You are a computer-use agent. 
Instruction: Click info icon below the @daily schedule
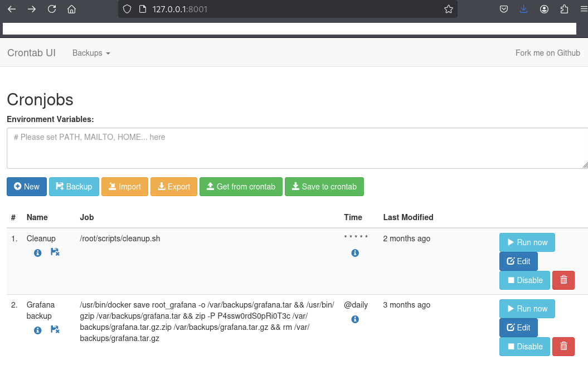[x=355, y=319]
